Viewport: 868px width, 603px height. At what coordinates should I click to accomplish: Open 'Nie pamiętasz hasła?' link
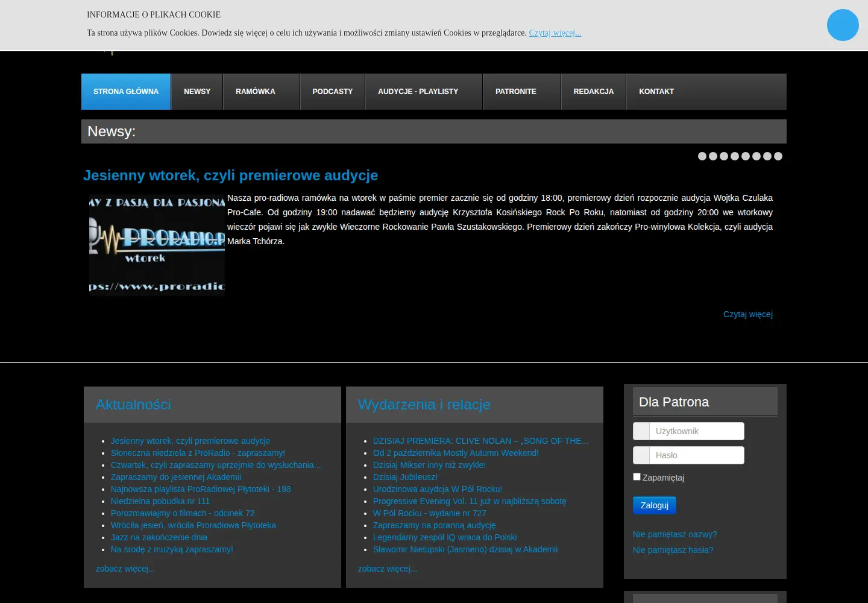(673, 550)
